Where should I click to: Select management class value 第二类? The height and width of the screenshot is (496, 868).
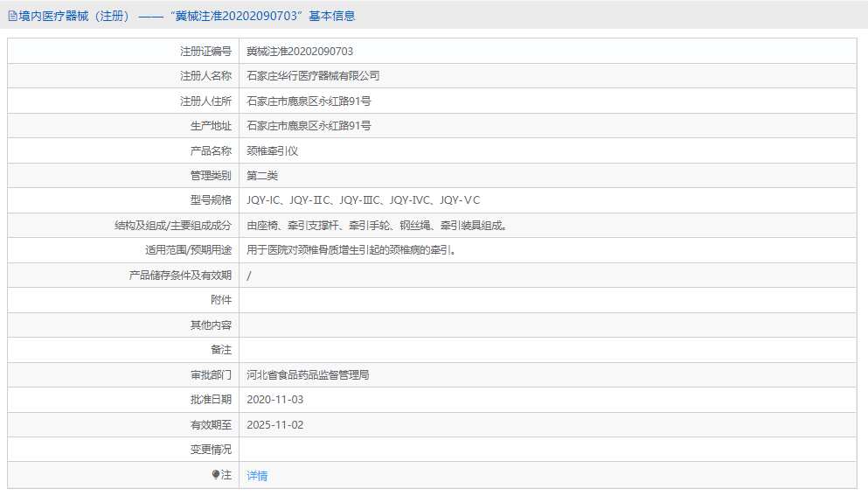tap(262, 176)
